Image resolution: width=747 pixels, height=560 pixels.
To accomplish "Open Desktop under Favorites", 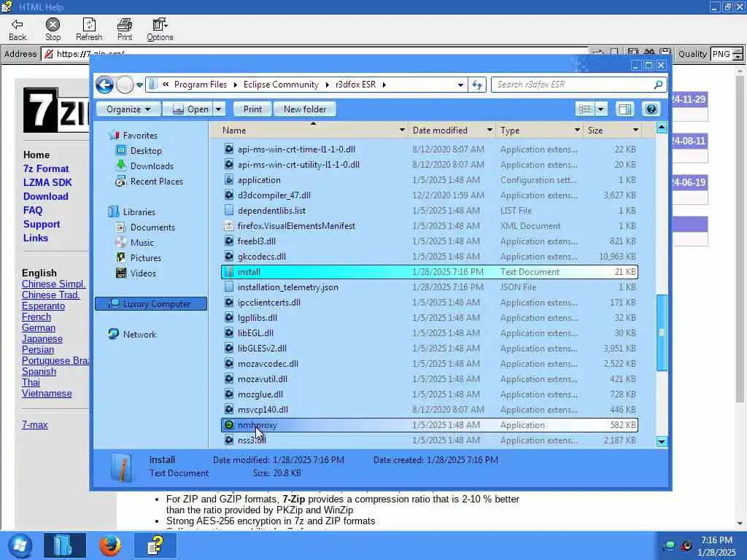I will click(139, 150).
